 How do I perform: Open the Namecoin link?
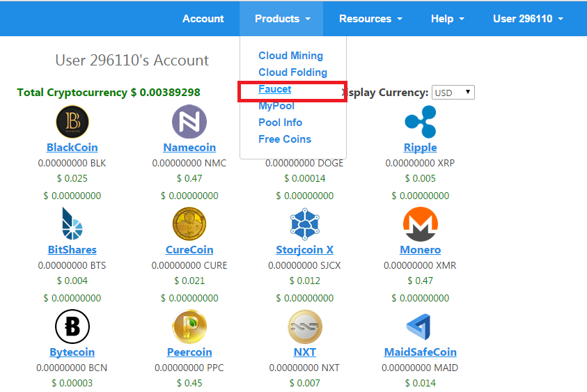coord(189,147)
